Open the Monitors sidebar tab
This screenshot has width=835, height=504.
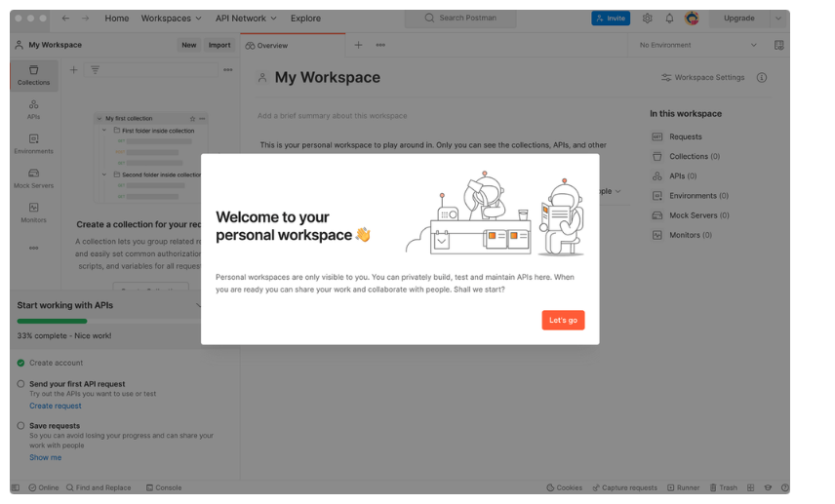tap(33, 213)
